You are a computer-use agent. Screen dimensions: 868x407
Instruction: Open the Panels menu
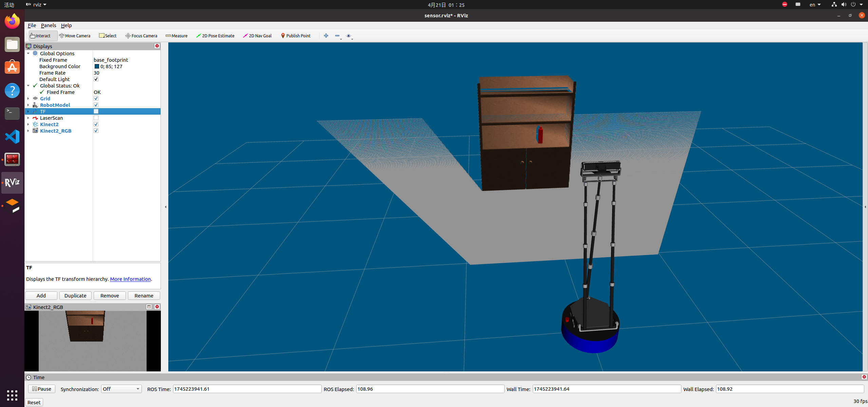tap(49, 25)
